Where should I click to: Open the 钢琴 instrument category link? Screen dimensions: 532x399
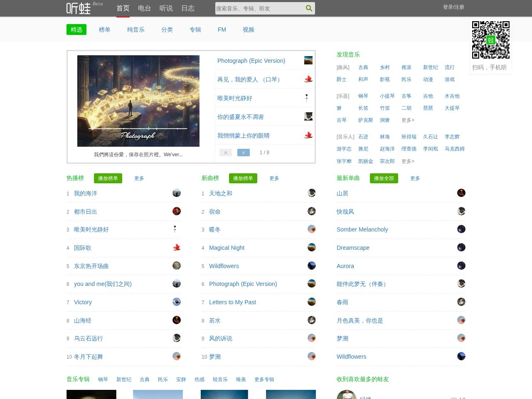coord(363,96)
